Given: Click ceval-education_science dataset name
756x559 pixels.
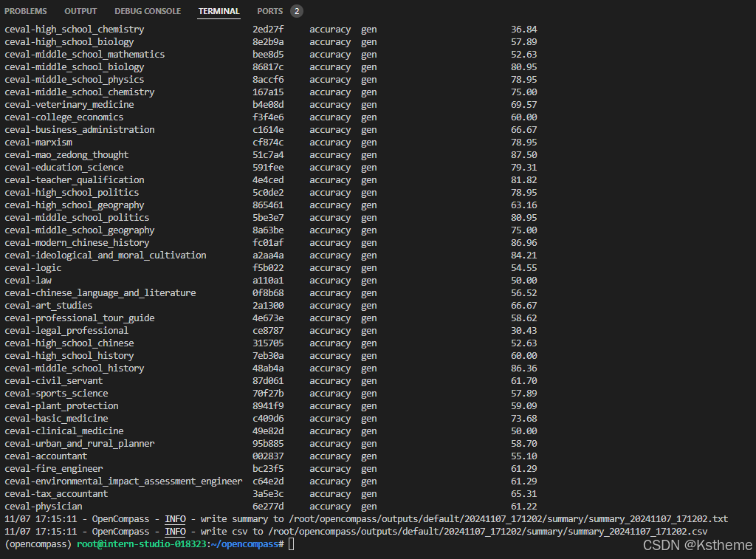Looking at the screenshot, I should coord(63,168).
